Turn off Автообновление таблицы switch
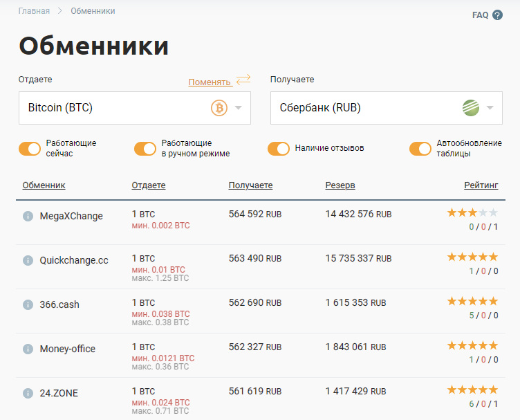Screen dimensions: 520x420 click(x=420, y=149)
